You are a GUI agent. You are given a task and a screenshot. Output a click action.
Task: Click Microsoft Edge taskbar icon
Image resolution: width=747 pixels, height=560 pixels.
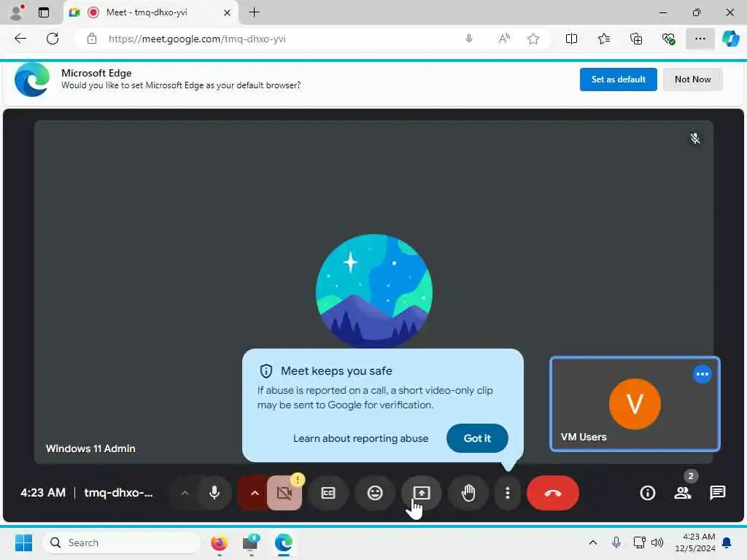(284, 542)
